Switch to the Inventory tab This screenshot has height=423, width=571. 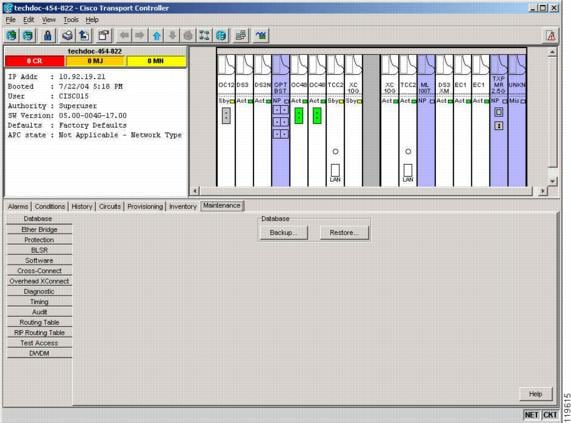[183, 206]
